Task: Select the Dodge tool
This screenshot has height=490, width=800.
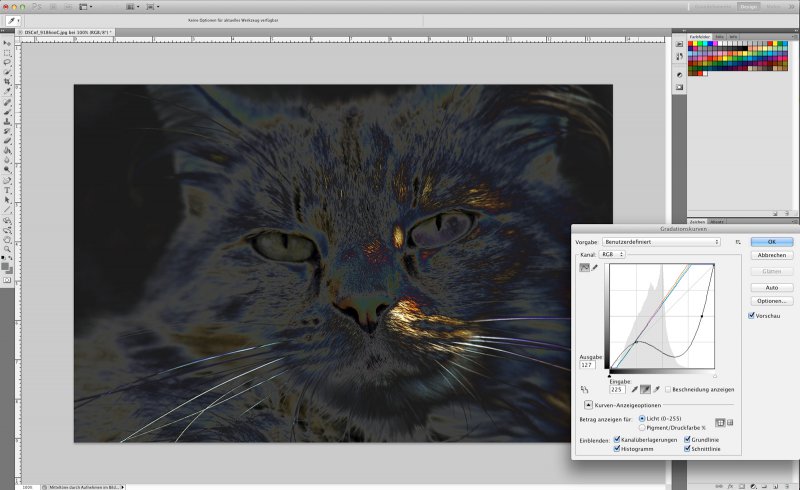Action: coord(7,169)
